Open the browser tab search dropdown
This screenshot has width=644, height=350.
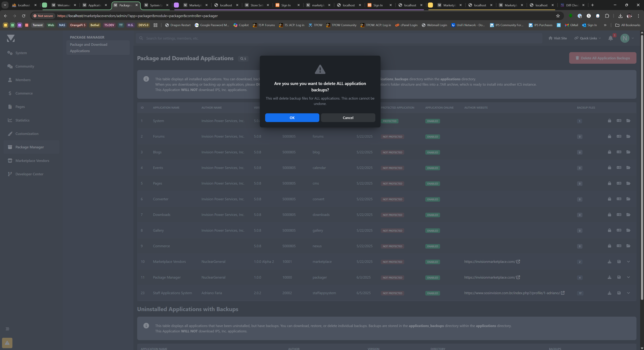[x=5, y=5]
